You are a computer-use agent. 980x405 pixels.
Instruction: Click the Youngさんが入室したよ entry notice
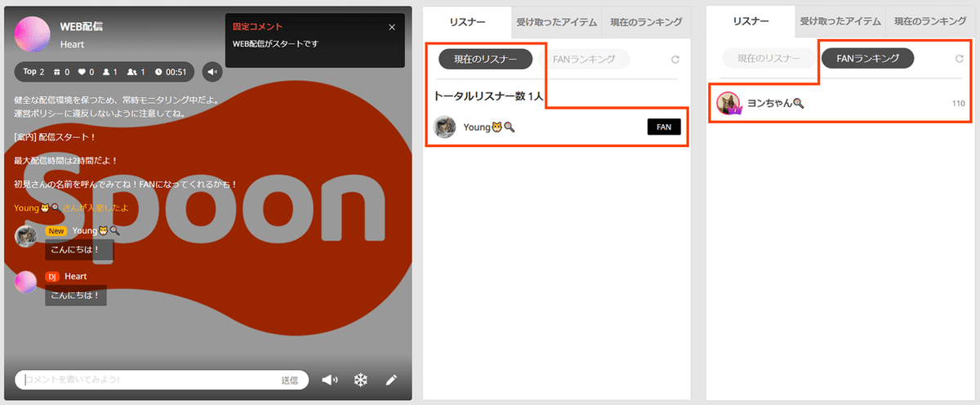(71, 207)
